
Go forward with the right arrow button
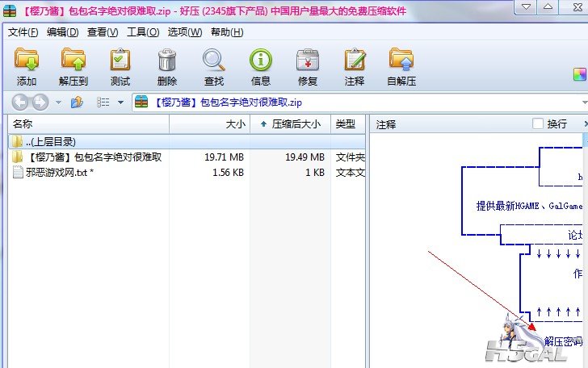point(40,102)
